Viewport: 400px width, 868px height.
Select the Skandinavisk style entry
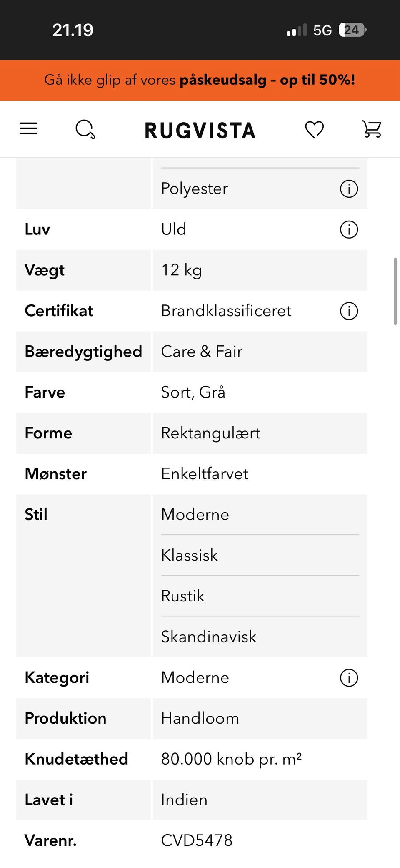click(209, 637)
